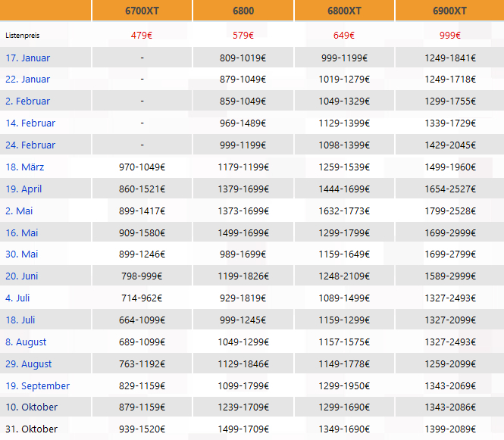Select cell 714-962€
The height and width of the screenshot is (440, 504).
click(x=142, y=298)
